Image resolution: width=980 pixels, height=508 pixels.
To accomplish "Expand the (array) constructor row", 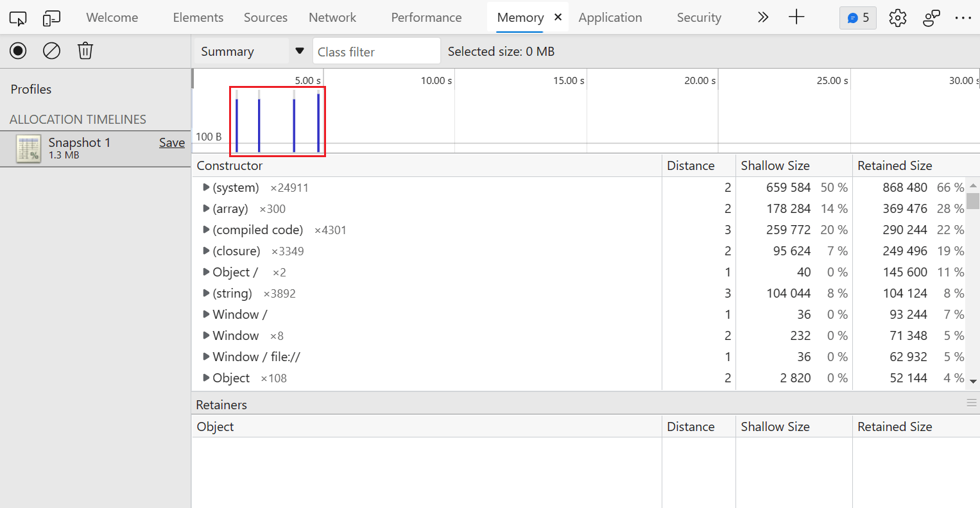I will [206, 208].
